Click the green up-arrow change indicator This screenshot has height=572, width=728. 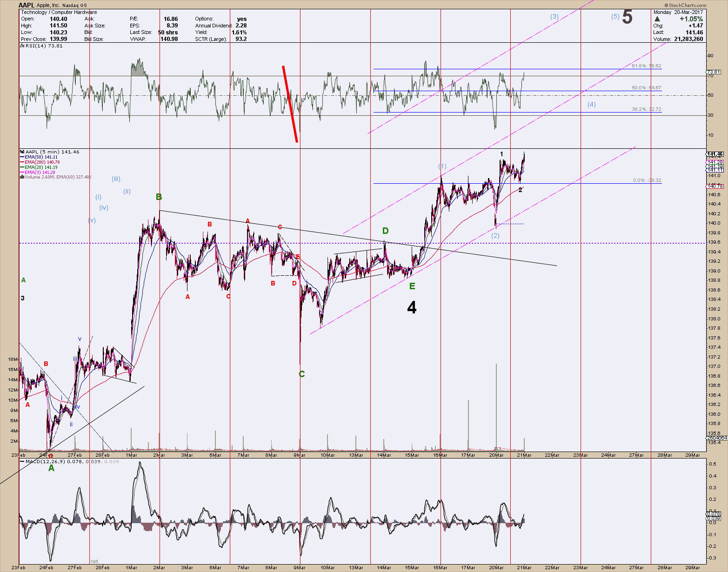tap(657, 19)
